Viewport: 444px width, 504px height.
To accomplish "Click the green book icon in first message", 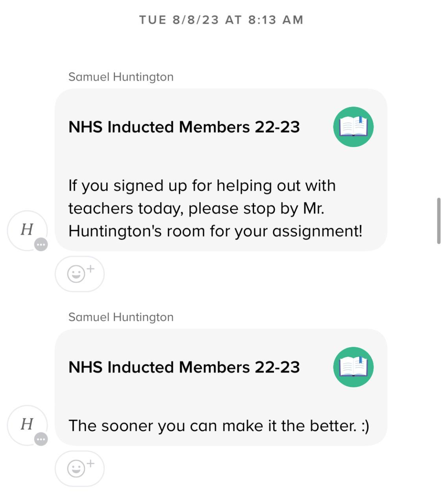I will [353, 127].
